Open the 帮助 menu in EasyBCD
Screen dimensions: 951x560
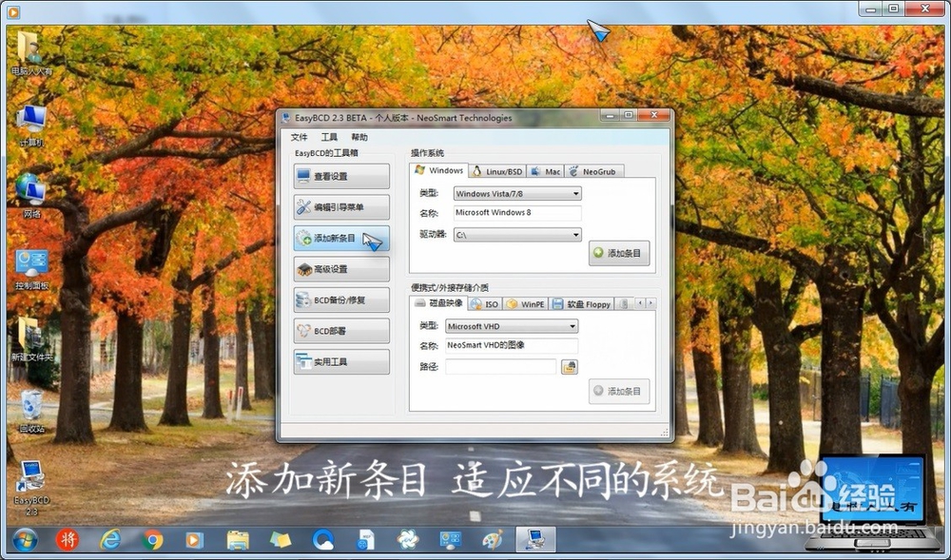(x=359, y=137)
